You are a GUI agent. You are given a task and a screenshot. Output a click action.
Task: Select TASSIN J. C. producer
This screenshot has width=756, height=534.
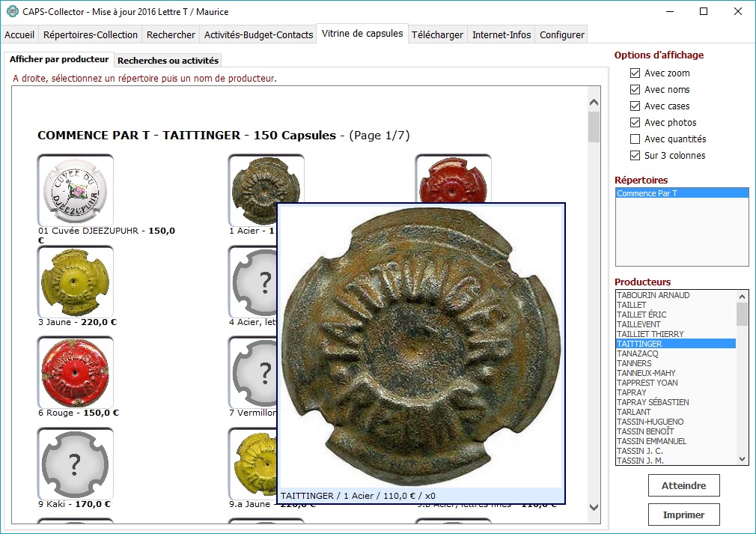(676, 451)
